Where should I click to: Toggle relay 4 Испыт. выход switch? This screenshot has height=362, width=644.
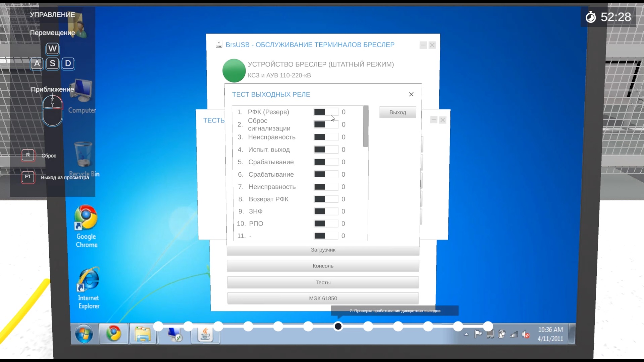coord(326,149)
